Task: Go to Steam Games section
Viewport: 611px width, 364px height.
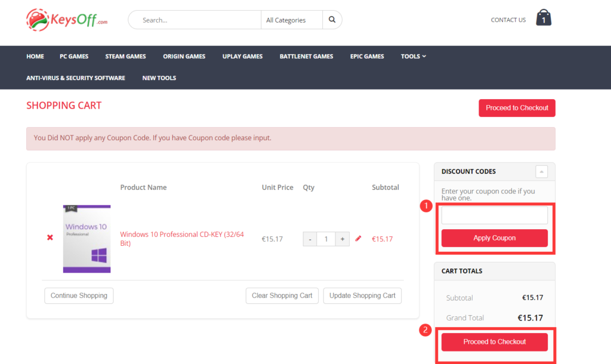Action: 125,56
